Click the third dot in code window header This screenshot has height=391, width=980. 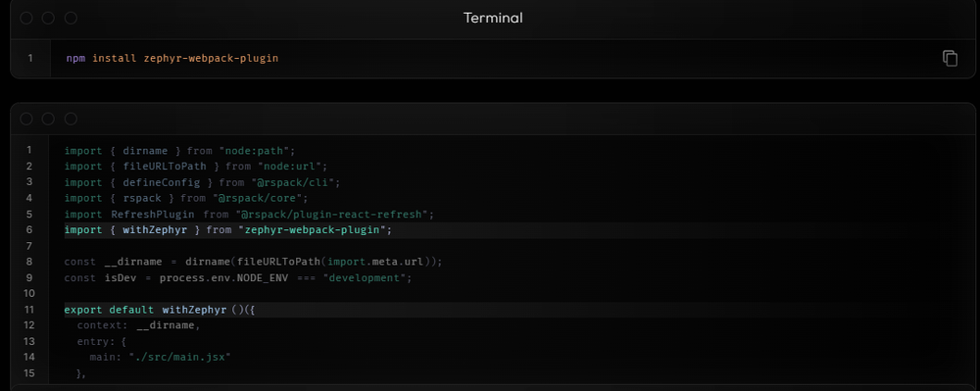coord(71,119)
